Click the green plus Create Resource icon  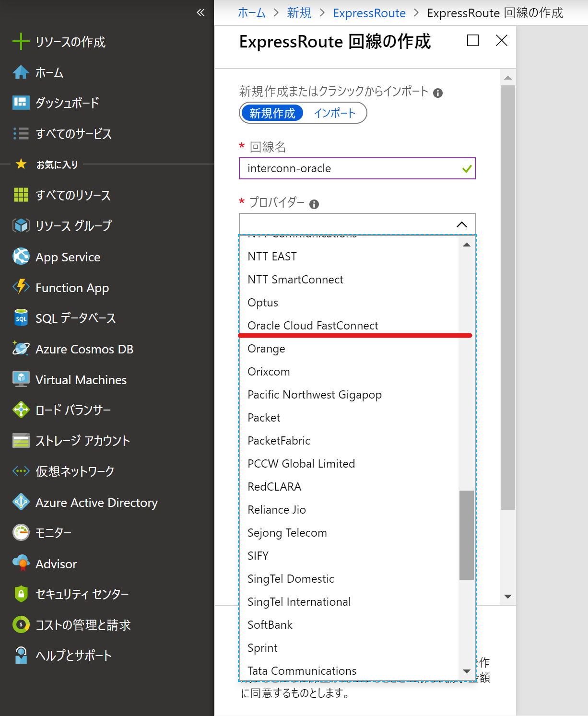[21, 42]
